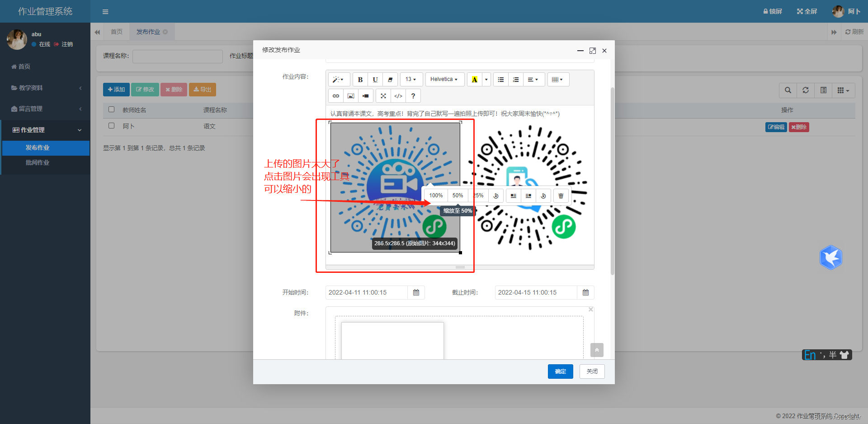Screen dimensions: 868x424
Task: Switch to the 首页 tab
Action: pyautogui.click(x=117, y=32)
